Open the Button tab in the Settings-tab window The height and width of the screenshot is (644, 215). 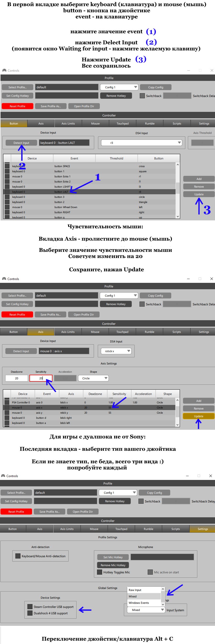[x=13, y=529]
